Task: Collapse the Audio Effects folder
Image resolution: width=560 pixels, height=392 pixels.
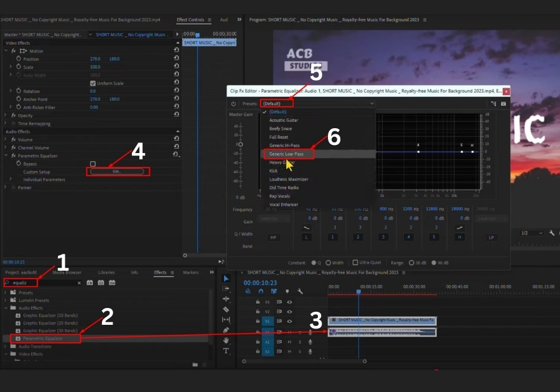Action: 6,308
